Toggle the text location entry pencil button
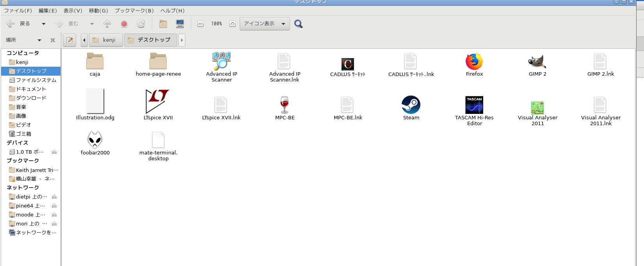 coord(70,40)
